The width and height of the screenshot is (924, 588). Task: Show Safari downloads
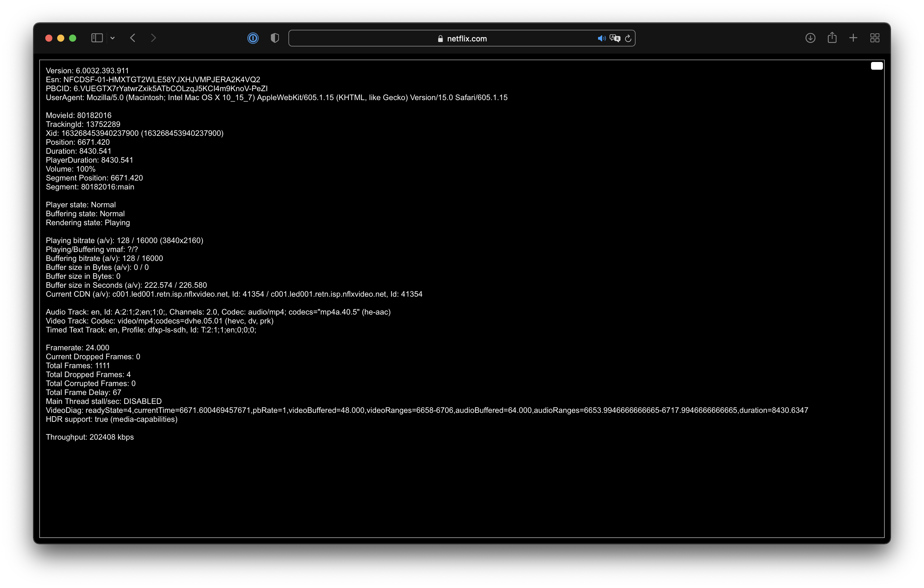point(810,38)
